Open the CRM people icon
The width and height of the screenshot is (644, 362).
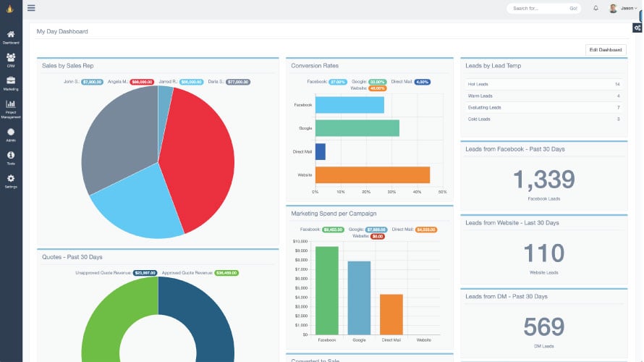pos(11,57)
